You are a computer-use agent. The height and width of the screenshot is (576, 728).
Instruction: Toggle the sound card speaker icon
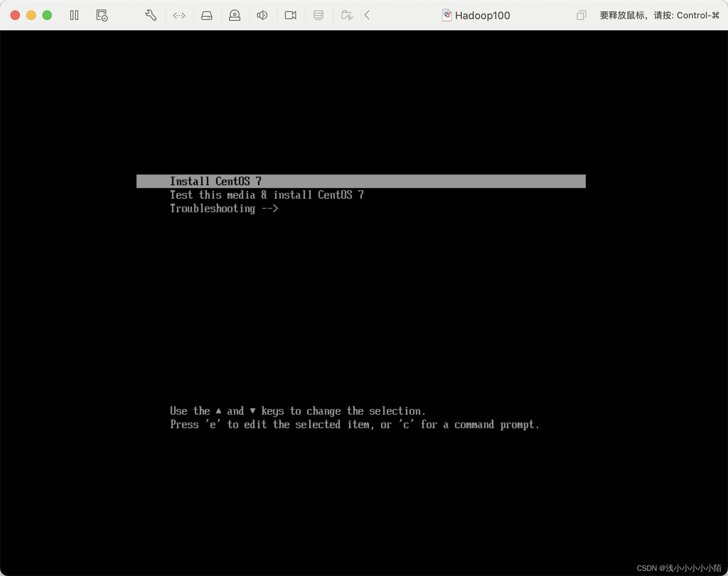(262, 16)
